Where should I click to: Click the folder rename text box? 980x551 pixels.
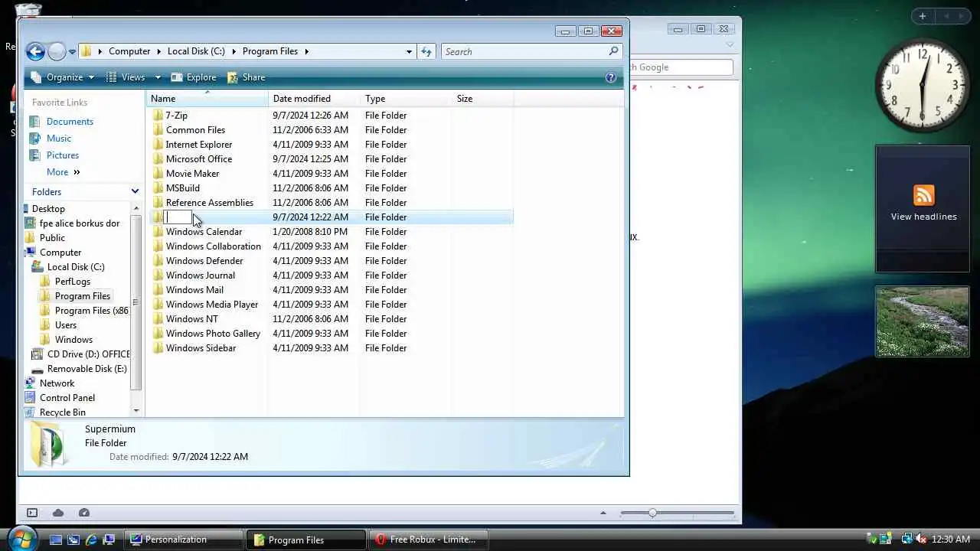pyautogui.click(x=178, y=217)
